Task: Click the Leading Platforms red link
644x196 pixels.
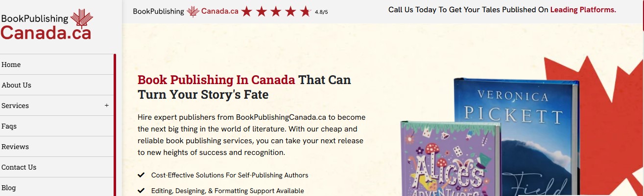Action: coord(583,9)
